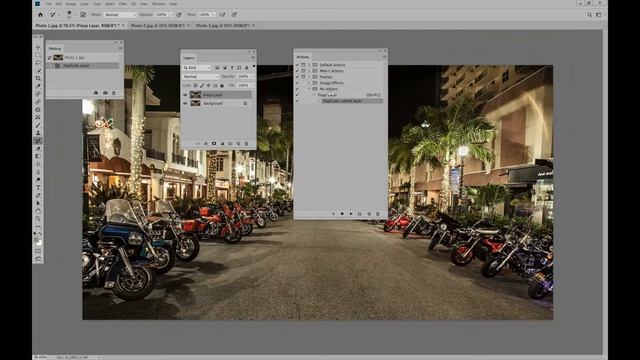The width and height of the screenshot is (640, 360).
Task: Select the Clone Stamp tool
Action: coord(38,133)
